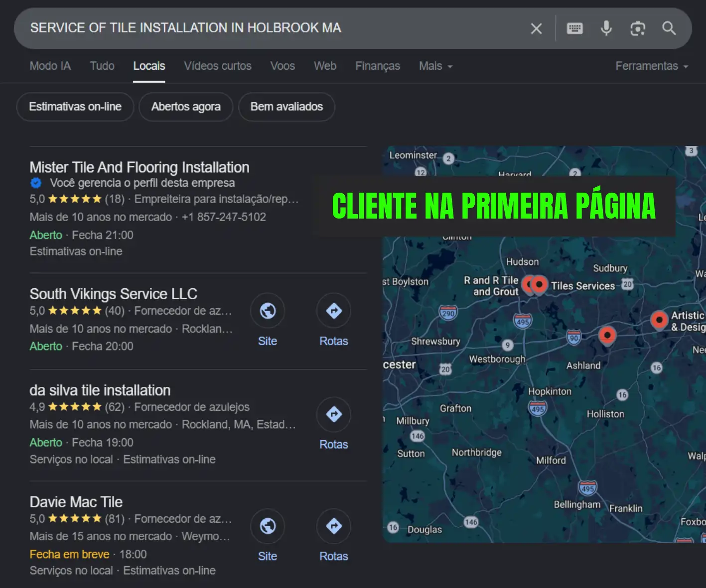Open da silva tile installation listing
Screen dimensions: 706x588
(100, 390)
